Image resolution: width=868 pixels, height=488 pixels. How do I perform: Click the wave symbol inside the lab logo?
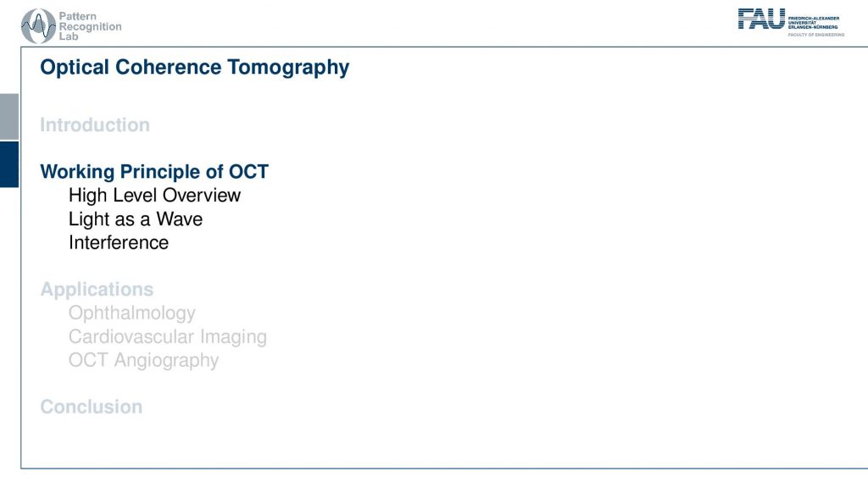(x=38, y=25)
